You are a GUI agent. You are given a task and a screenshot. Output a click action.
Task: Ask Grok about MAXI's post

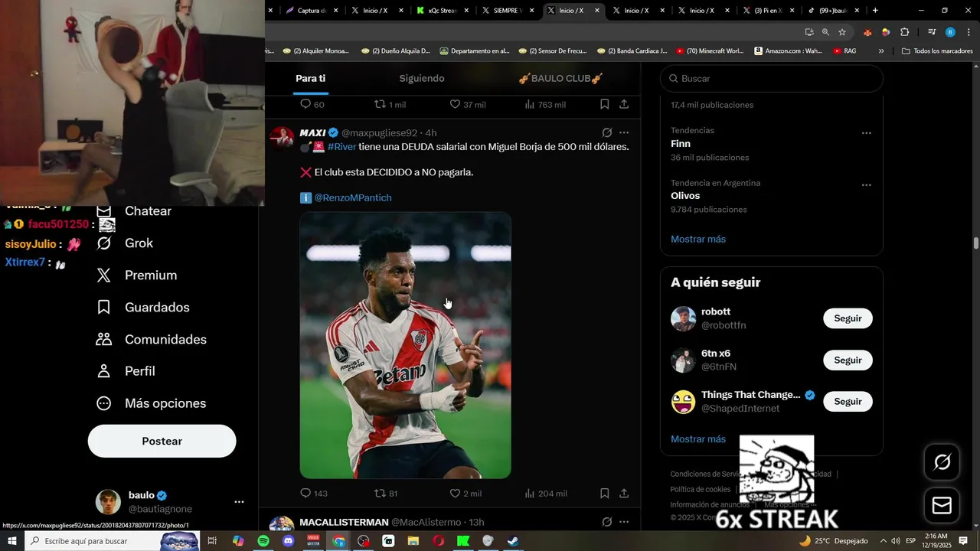pos(607,132)
